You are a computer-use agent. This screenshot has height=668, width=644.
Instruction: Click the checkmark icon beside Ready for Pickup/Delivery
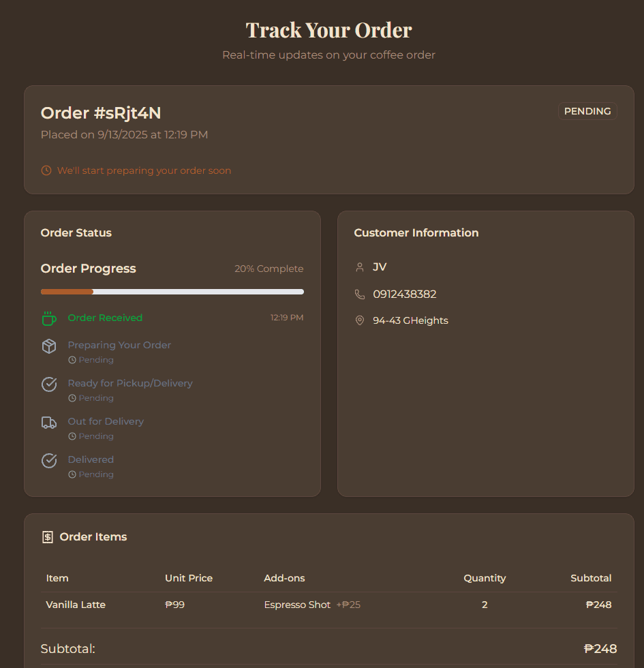[x=48, y=384]
